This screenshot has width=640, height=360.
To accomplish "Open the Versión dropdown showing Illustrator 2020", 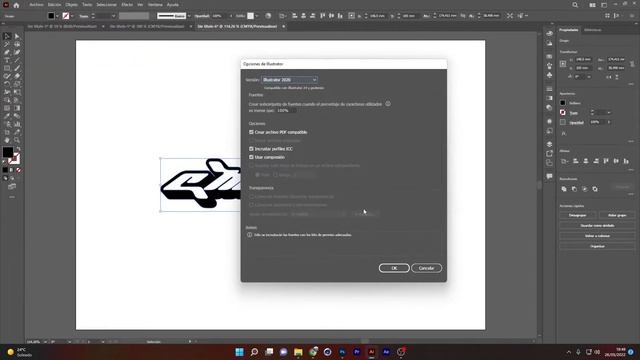I will 289,80.
